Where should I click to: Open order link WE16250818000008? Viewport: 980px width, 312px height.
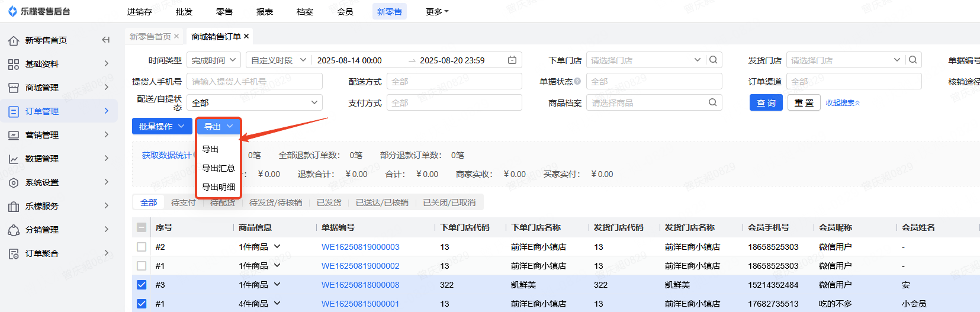point(360,285)
